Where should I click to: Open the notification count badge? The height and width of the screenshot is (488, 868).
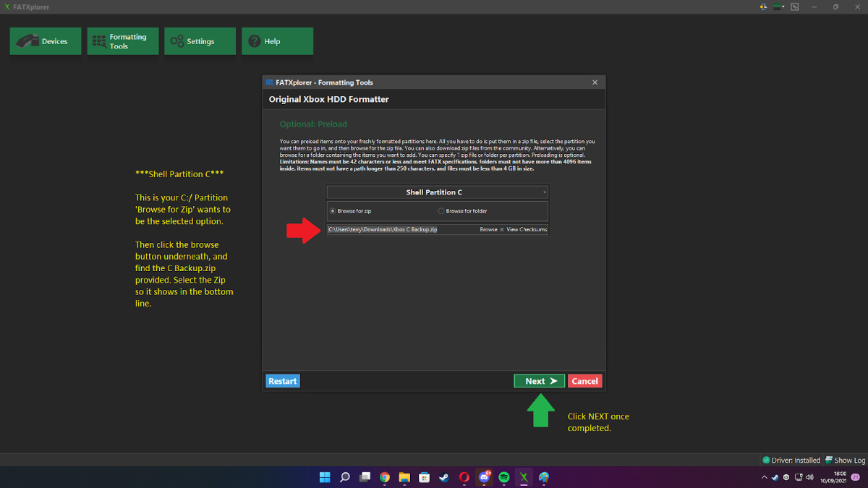tap(855, 477)
